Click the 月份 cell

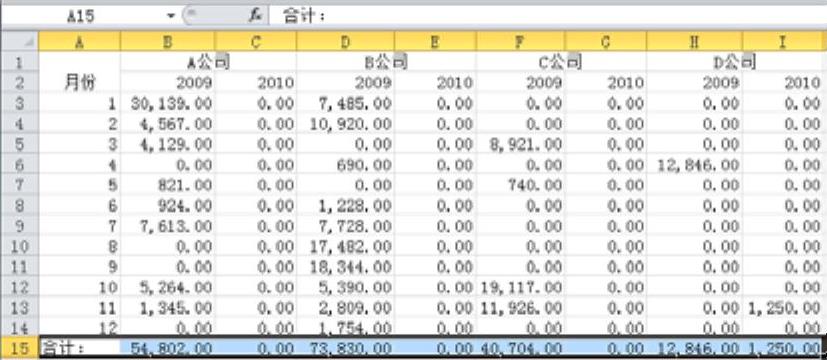[79, 83]
